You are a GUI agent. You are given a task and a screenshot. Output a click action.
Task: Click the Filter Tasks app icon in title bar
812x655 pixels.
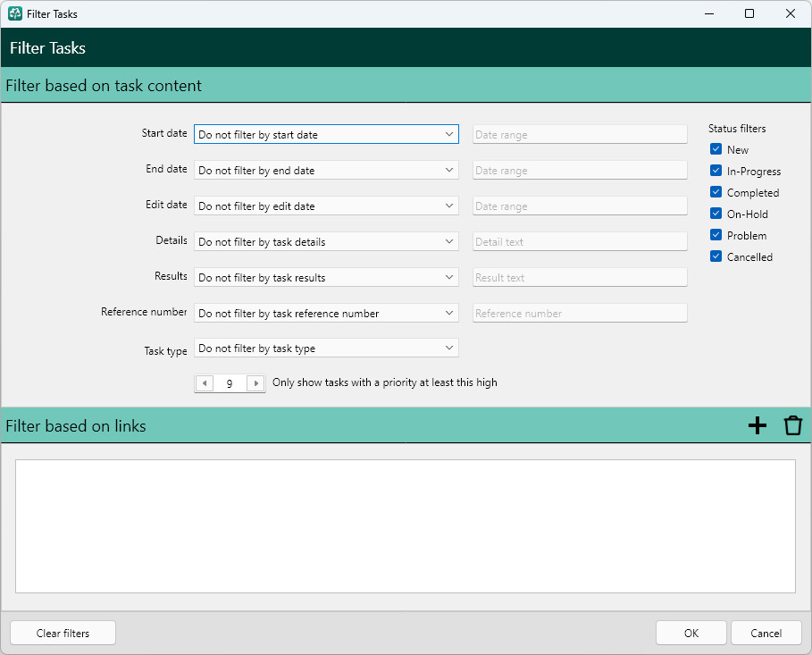tap(15, 14)
